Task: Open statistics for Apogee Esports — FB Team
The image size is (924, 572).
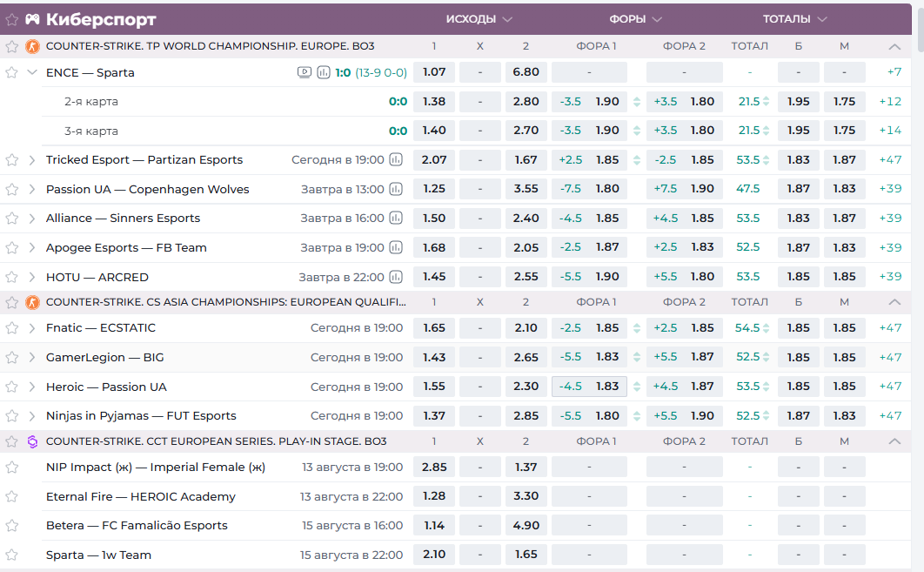Action: coord(396,247)
